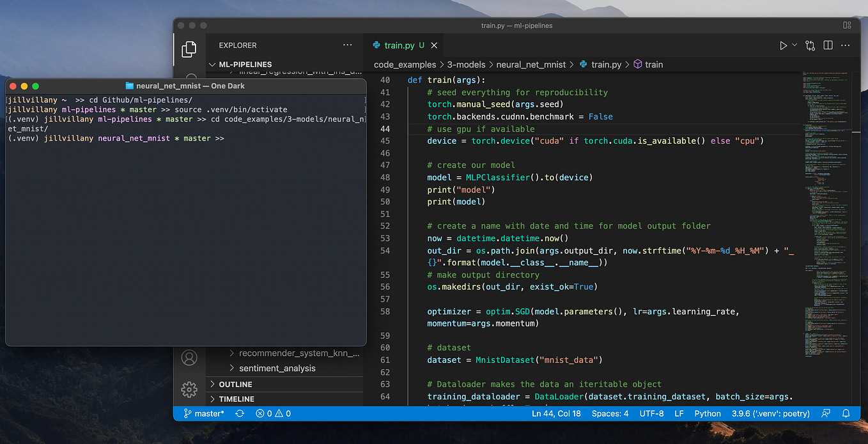Open More Actions via the ellipsis icon
The width and height of the screenshot is (868, 444).
(x=845, y=45)
